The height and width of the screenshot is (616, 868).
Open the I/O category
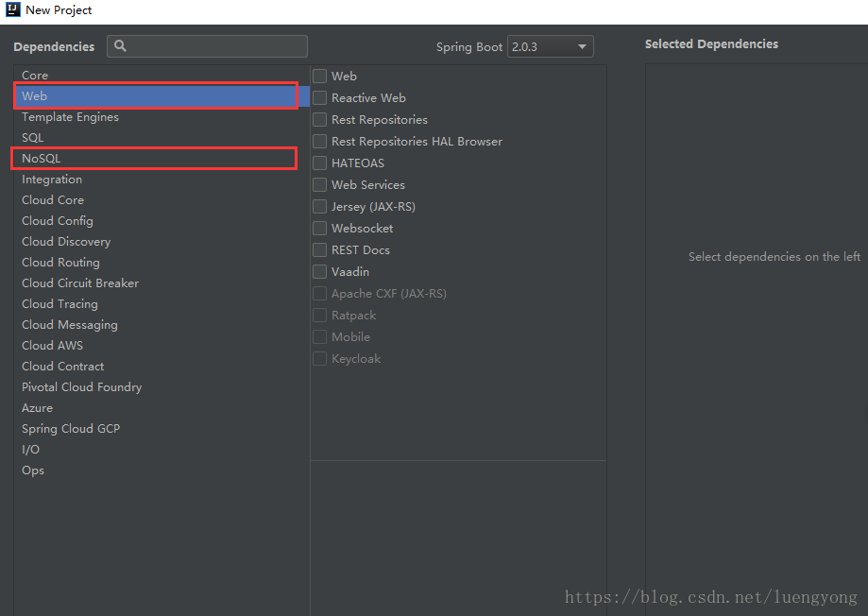(x=162, y=450)
